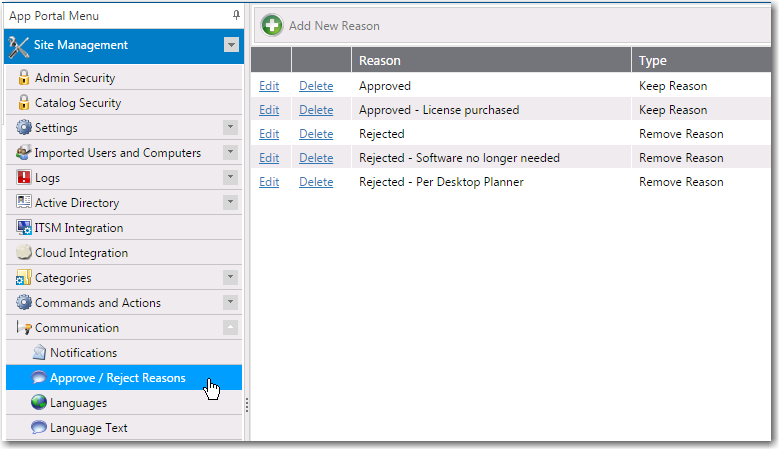Collapse the Communication section arrow
The image size is (779, 449).
(230, 328)
